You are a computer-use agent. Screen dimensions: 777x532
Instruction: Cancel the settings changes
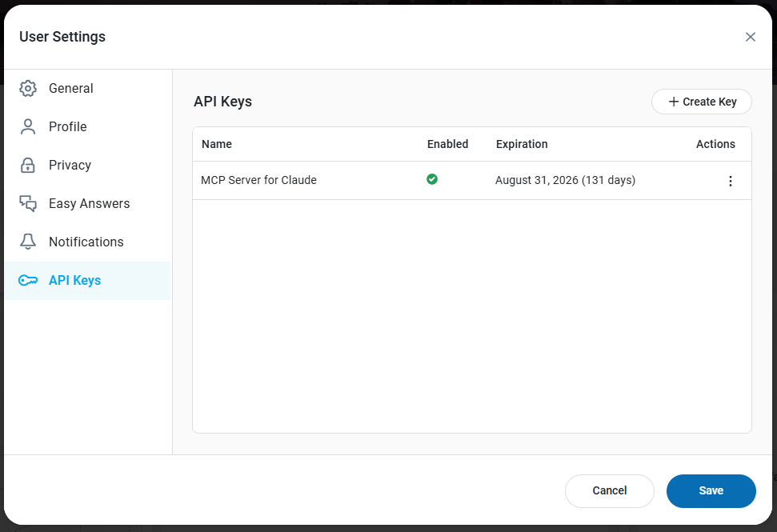[610, 491]
